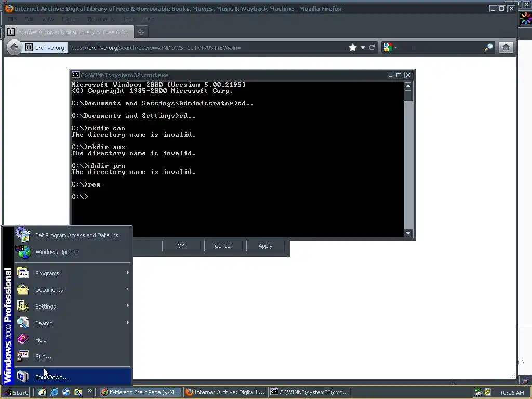Open the URL history dropdown arrow
532x399 pixels.
click(x=363, y=47)
